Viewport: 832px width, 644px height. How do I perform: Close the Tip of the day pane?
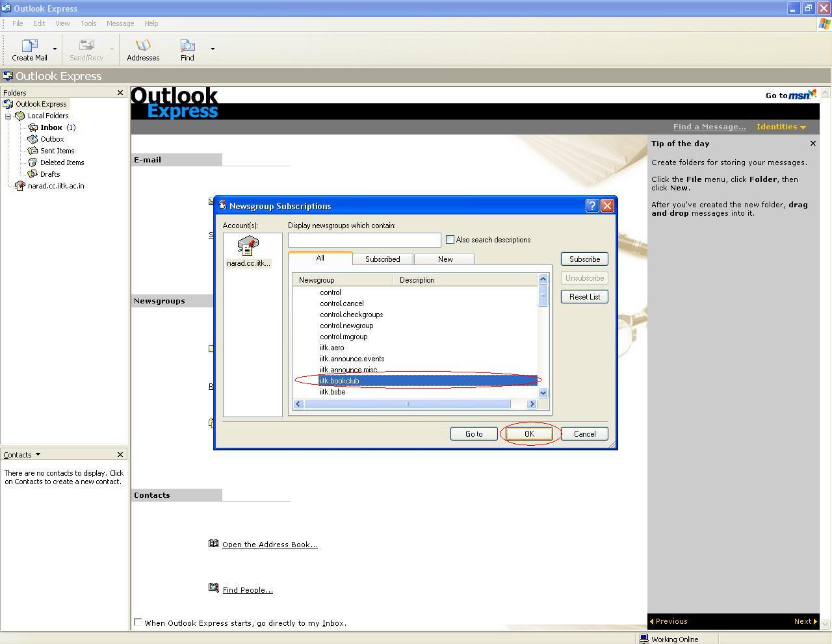coord(812,144)
